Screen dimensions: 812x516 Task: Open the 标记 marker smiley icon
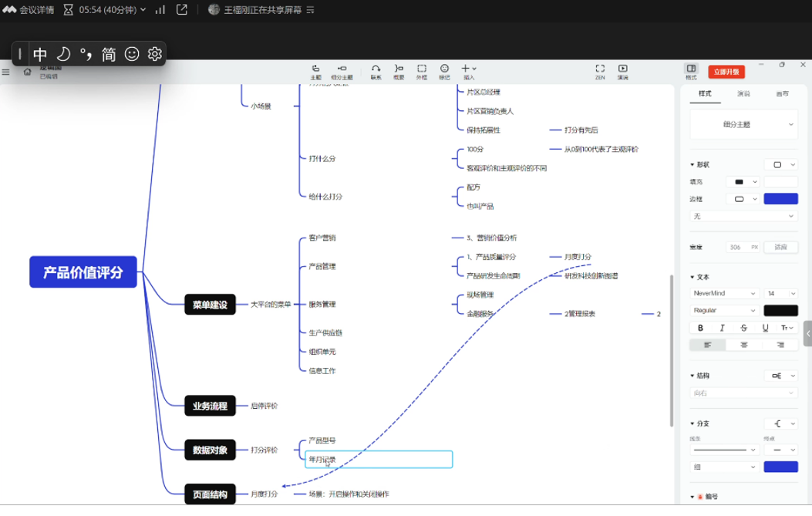(x=444, y=69)
